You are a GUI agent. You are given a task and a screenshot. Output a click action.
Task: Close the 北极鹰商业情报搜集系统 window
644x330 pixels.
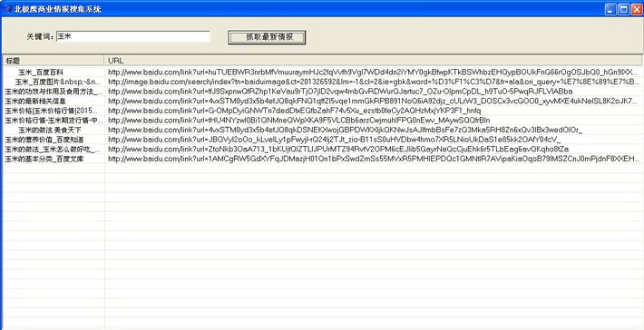636,9
